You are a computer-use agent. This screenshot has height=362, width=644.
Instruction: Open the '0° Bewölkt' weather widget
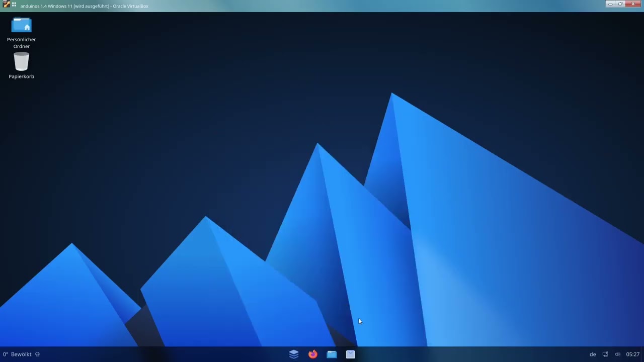pyautogui.click(x=21, y=354)
